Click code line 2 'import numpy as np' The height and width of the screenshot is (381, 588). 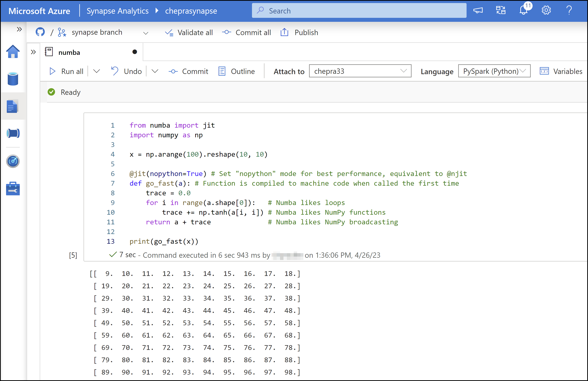point(166,135)
